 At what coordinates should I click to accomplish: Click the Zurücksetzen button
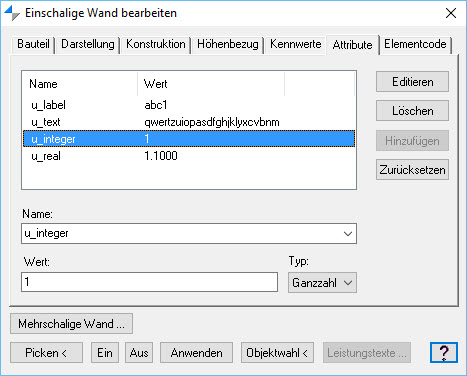pos(412,170)
